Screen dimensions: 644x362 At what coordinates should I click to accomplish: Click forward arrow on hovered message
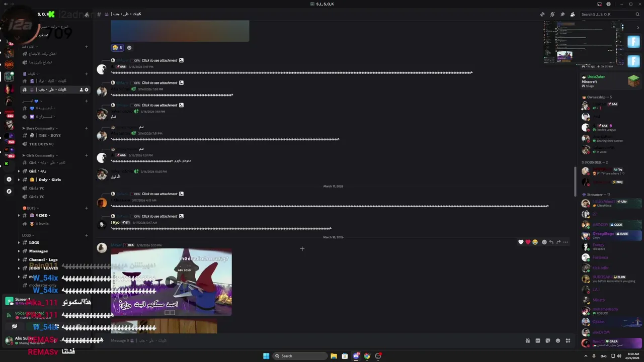558,242
